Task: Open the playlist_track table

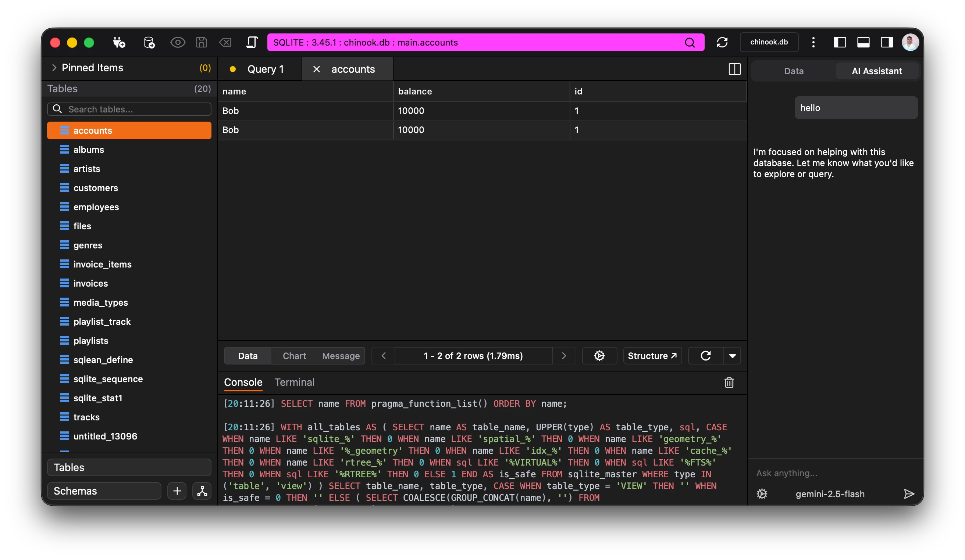Action: [x=129, y=322]
